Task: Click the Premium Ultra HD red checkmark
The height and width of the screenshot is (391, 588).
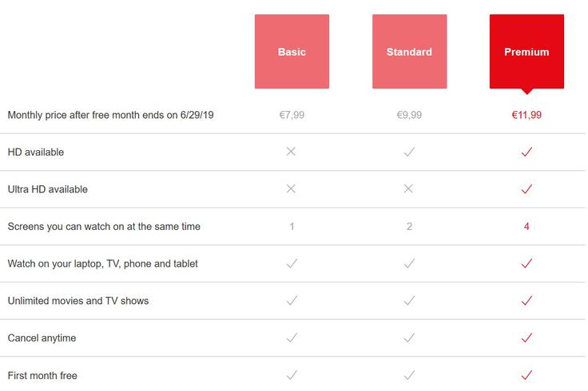Action: 526,189
